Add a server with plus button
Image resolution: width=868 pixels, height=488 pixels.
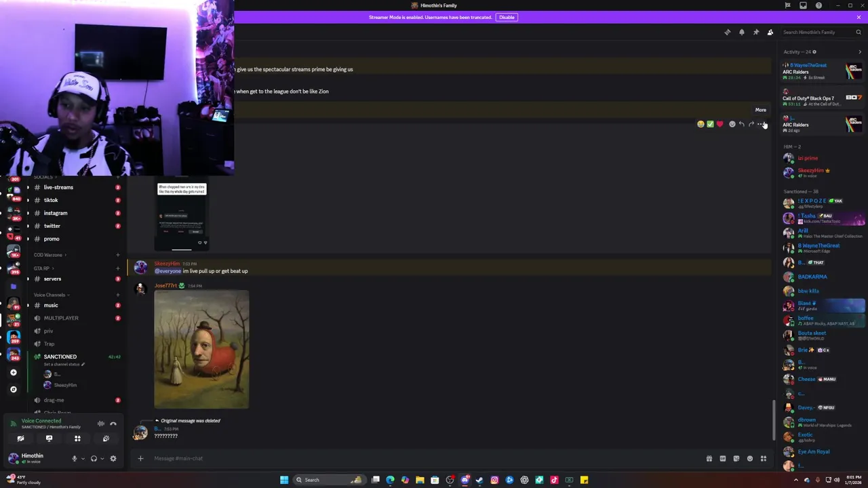click(13, 372)
